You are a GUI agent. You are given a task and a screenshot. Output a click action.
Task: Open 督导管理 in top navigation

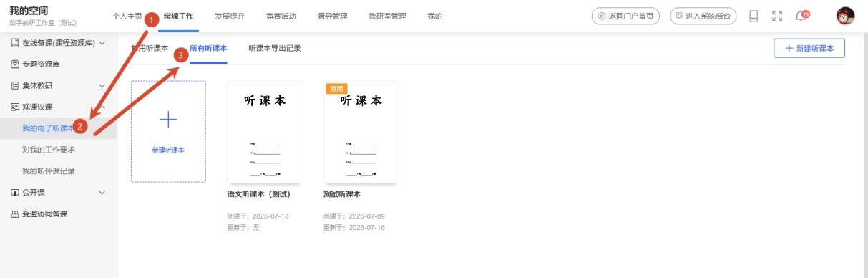coord(331,16)
